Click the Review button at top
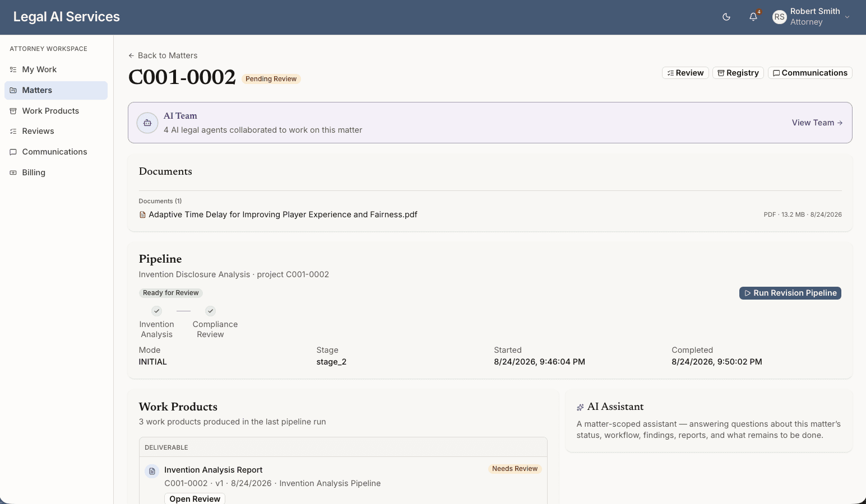866x504 pixels. pyautogui.click(x=686, y=73)
